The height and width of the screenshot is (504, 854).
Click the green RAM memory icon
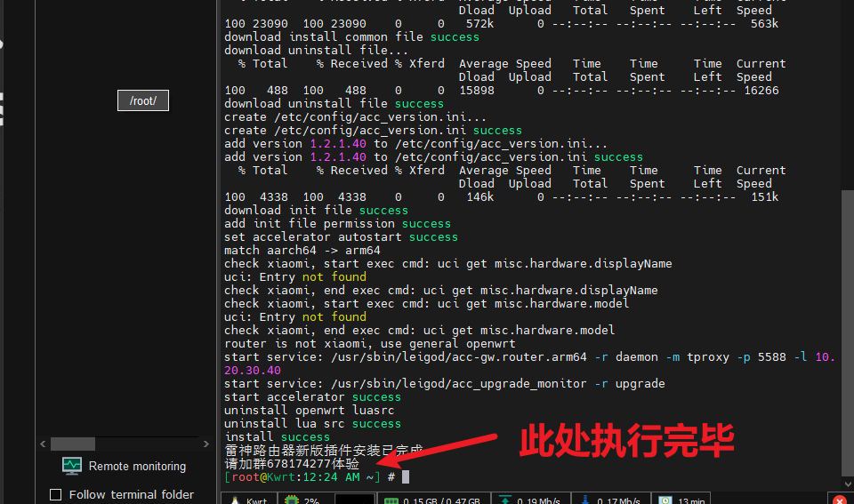390,501
